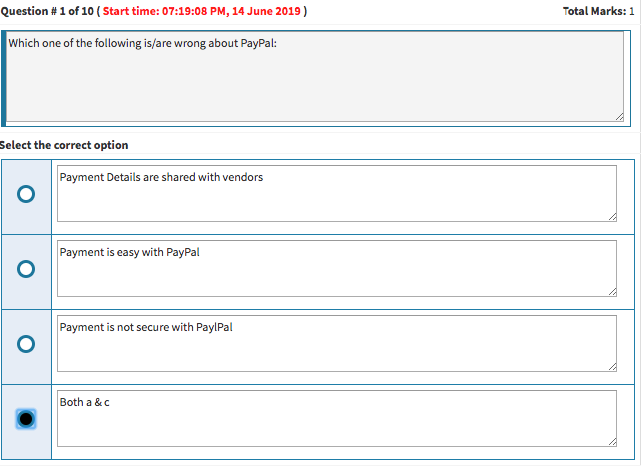This screenshot has width=641, height=466.
Task: Click the blue left border of question box
Action: [4, 78]
